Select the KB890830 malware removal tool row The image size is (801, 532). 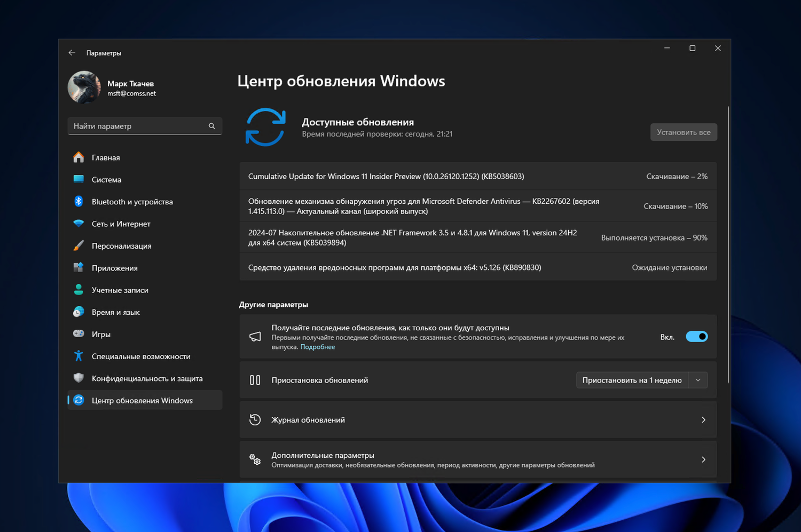478,267
